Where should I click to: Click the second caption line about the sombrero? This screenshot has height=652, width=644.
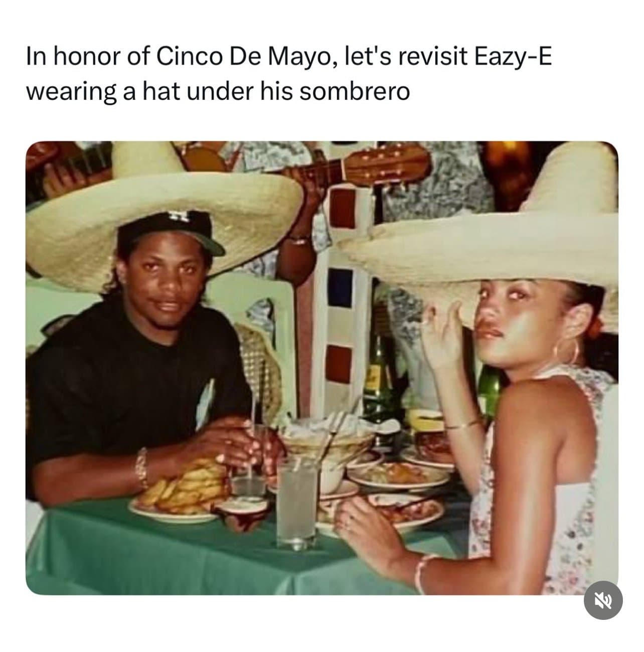pyautogui.click(x=218, y=92)
